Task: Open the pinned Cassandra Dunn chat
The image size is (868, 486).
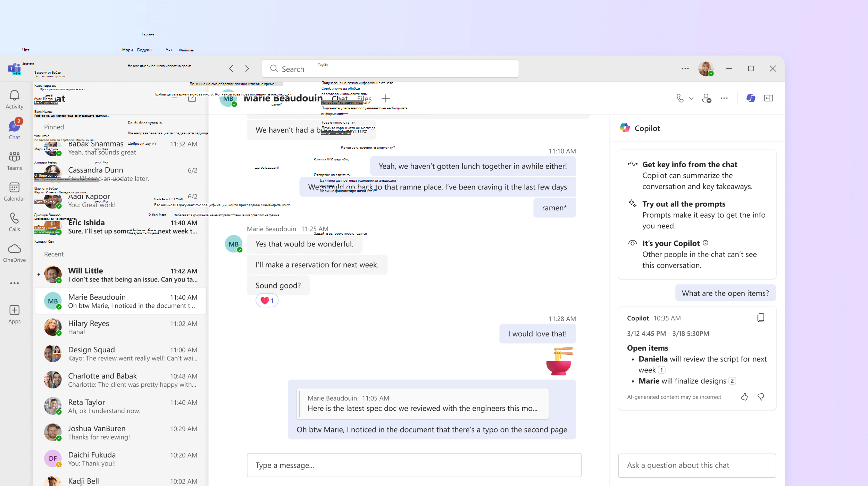Action: click(121, 174)
